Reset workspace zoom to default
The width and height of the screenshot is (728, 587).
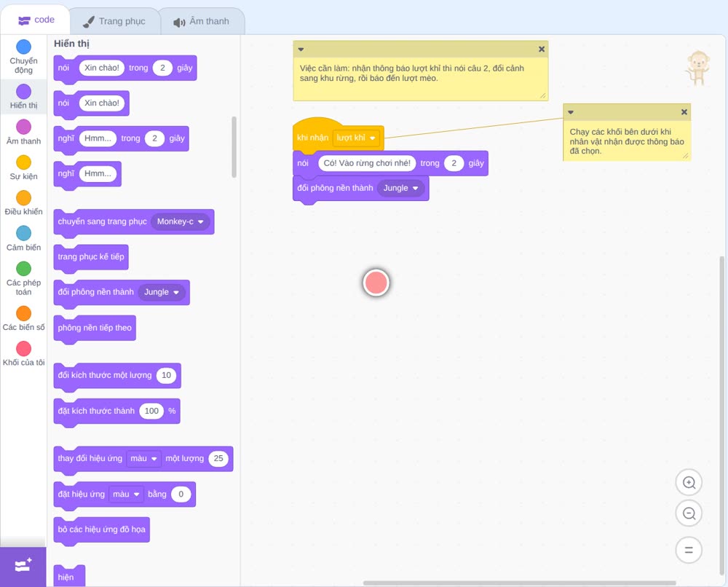tap(689, 550)
